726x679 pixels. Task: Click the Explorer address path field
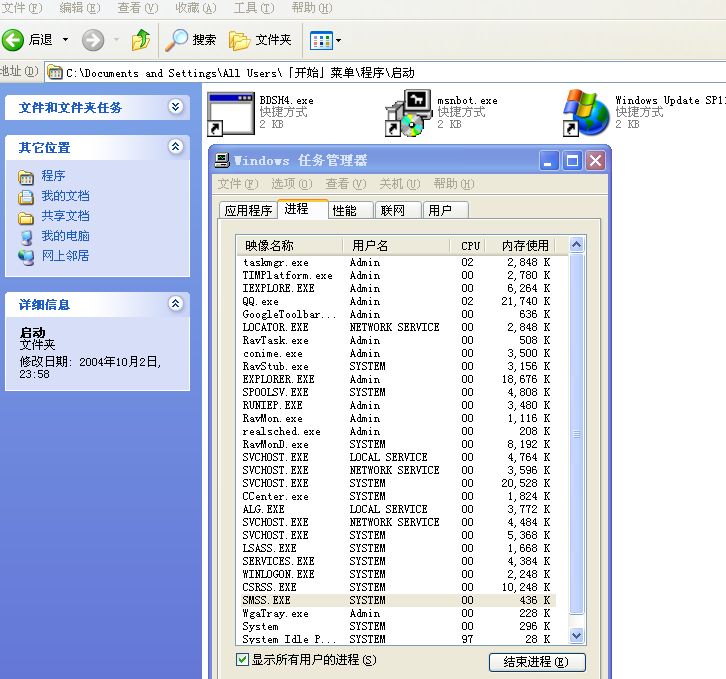tap(384, 73)
